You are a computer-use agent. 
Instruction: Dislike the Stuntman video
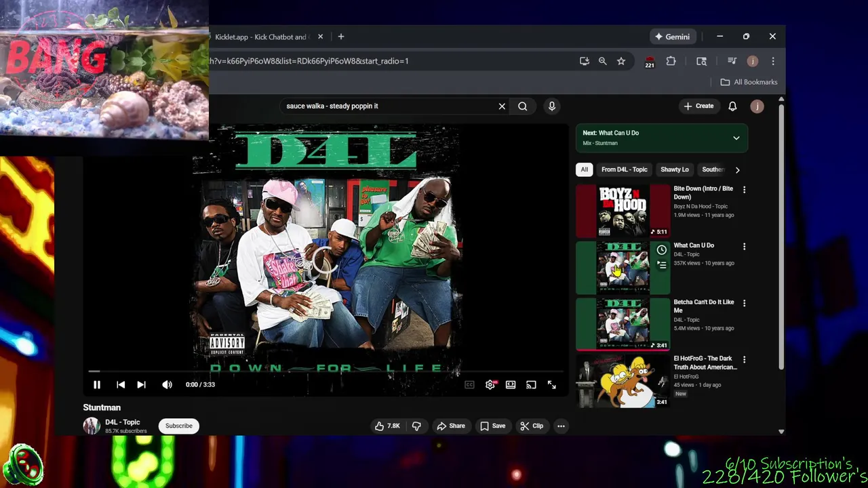(417, 426)
